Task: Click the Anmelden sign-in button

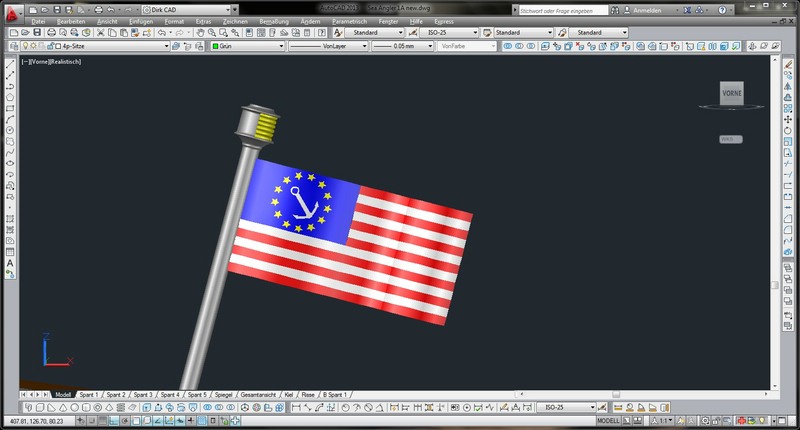Action: click(646, 10)
